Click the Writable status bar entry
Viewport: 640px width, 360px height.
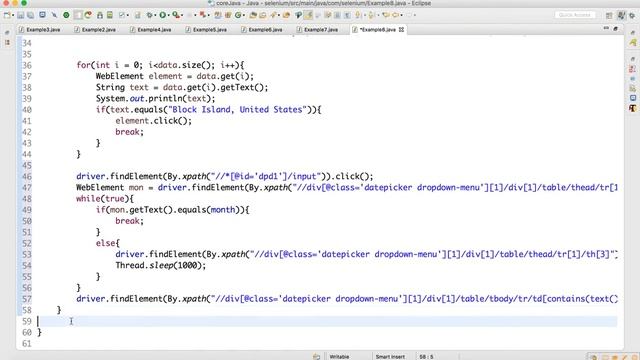pos(339,356)
